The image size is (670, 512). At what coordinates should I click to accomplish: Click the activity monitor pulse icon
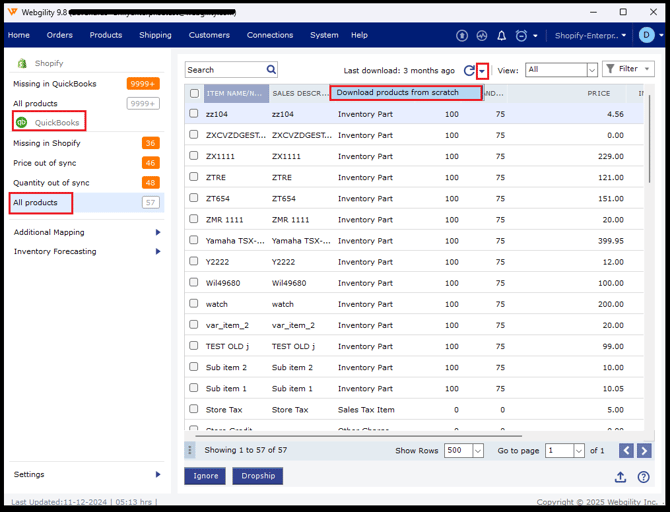tap(482, 36)
